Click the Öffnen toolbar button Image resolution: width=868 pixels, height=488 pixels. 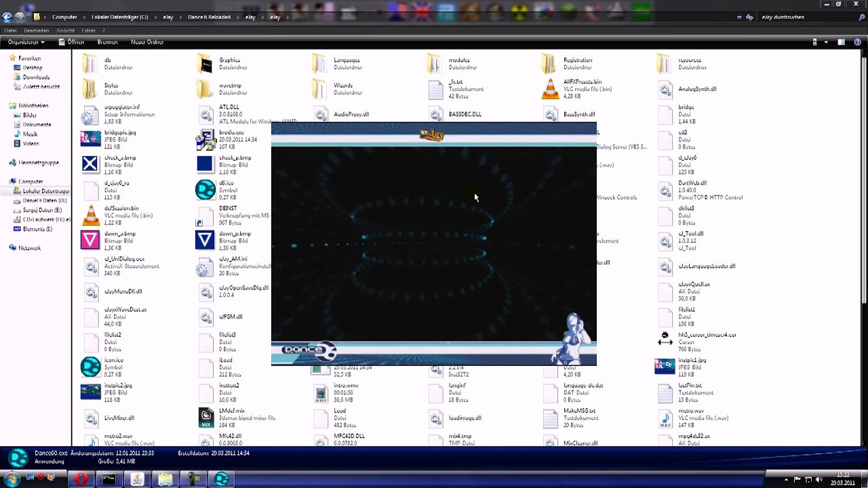72,42
